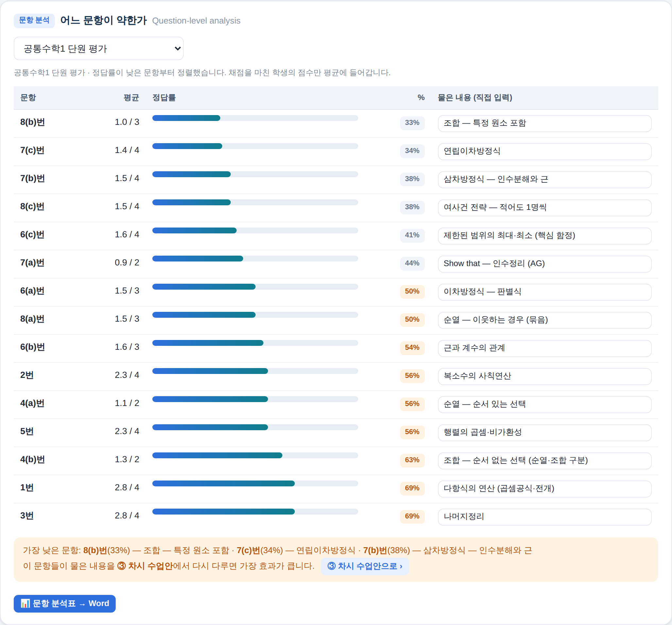The height and width of the screenshot is (625, 672).
Task: Select the 7(c)번 row label
Action: pos(32,150)
